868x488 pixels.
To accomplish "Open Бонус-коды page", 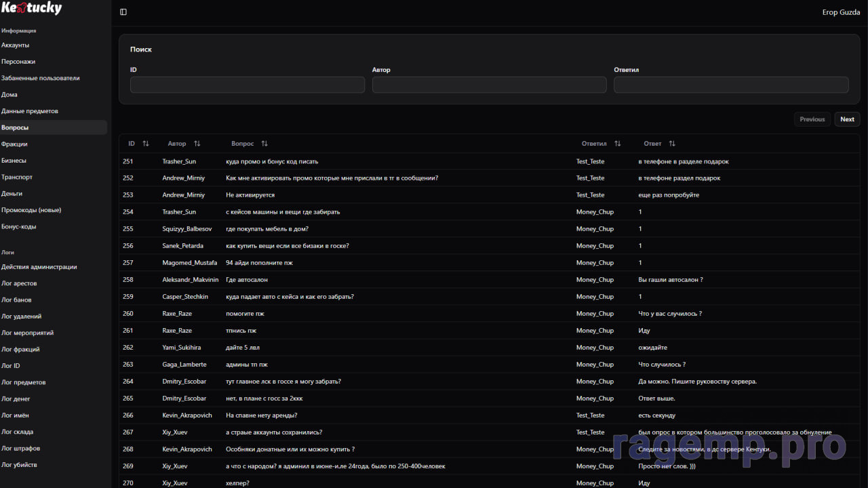I will (19, 226).
